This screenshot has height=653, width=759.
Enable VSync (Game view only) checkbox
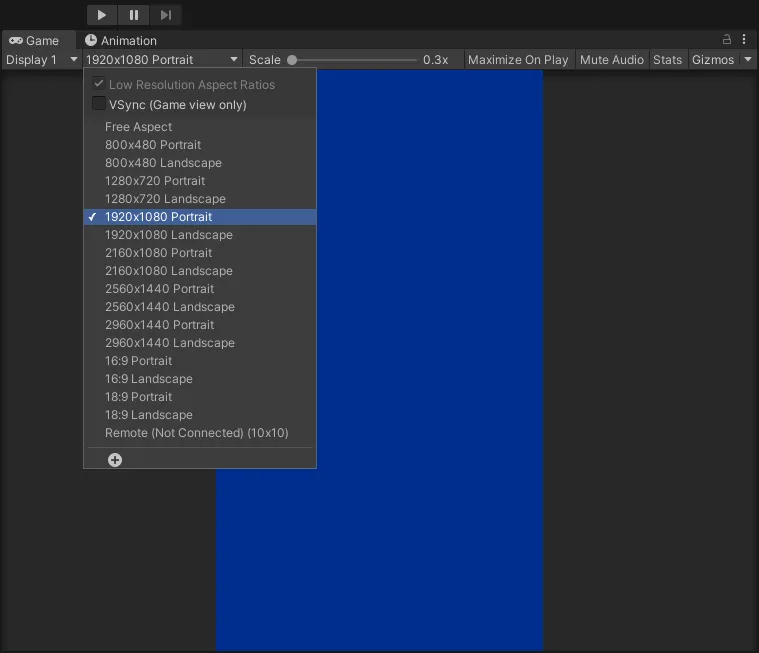click(99, 104)
